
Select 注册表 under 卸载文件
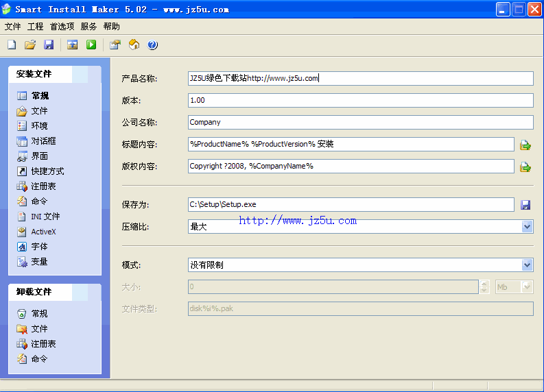[x=36, y=344]
